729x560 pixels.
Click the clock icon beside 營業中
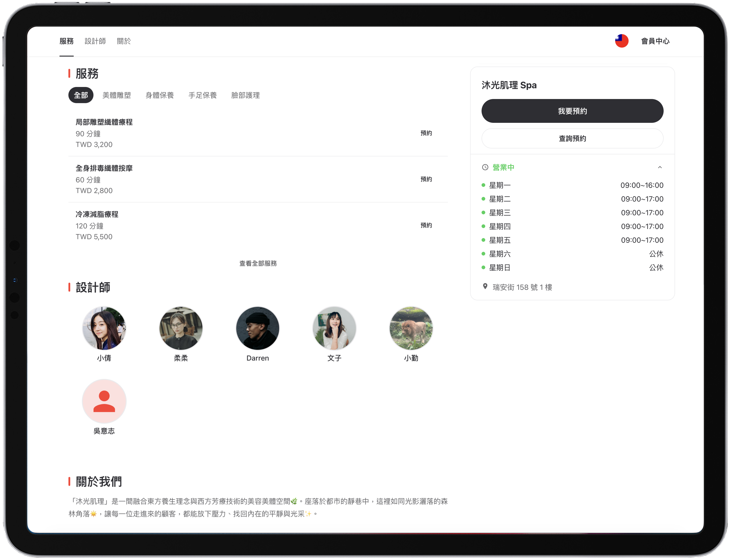[x=485, y=167]
